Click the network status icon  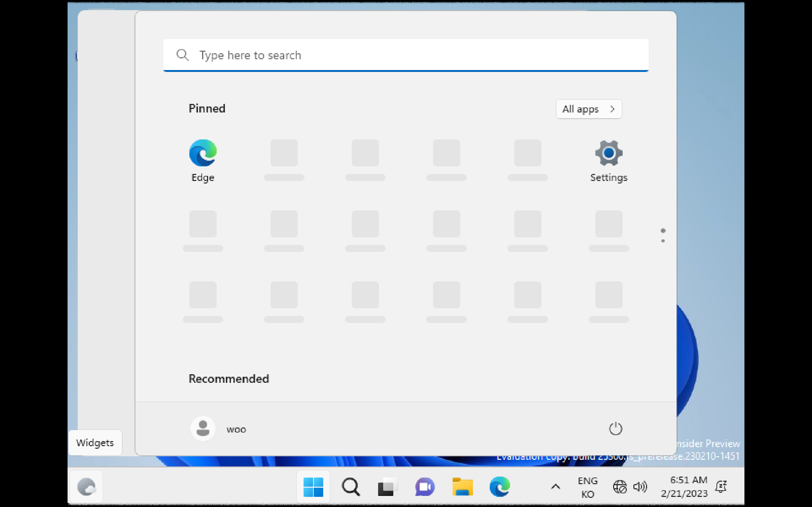(x=619, y=486)
